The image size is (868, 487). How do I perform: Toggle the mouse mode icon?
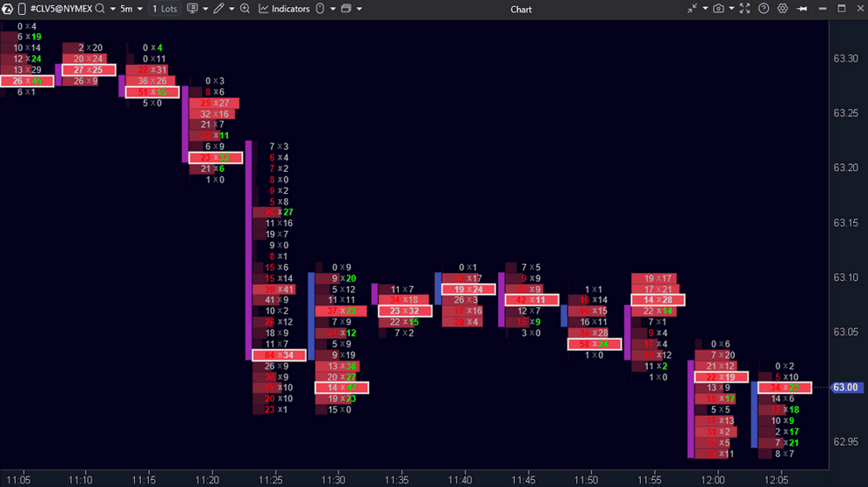click(319, 9)
